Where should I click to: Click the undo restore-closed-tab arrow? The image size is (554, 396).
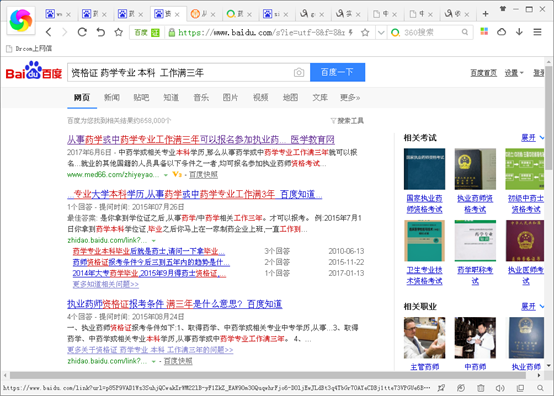pyautogui.click(x=101, y=32)
